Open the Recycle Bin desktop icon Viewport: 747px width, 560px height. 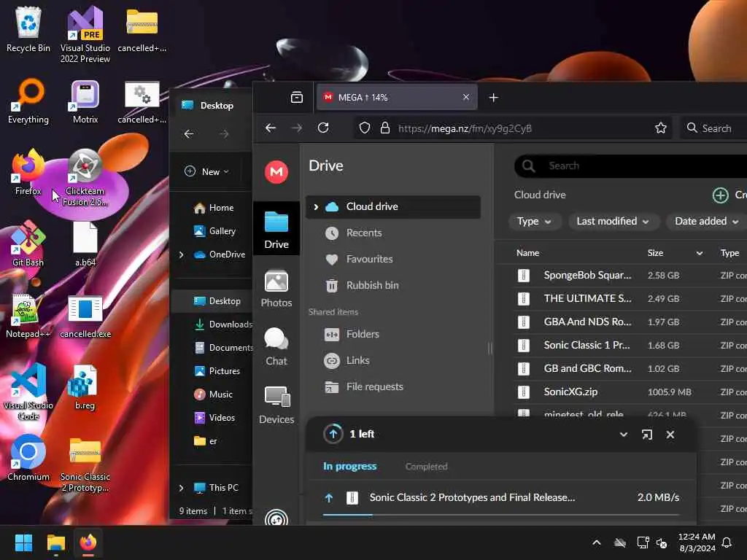(28, 29)
